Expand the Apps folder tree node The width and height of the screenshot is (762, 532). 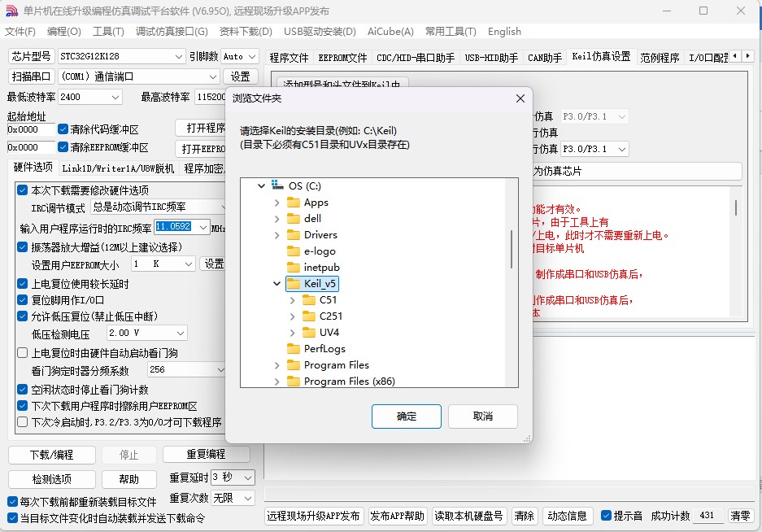[277, 203]
